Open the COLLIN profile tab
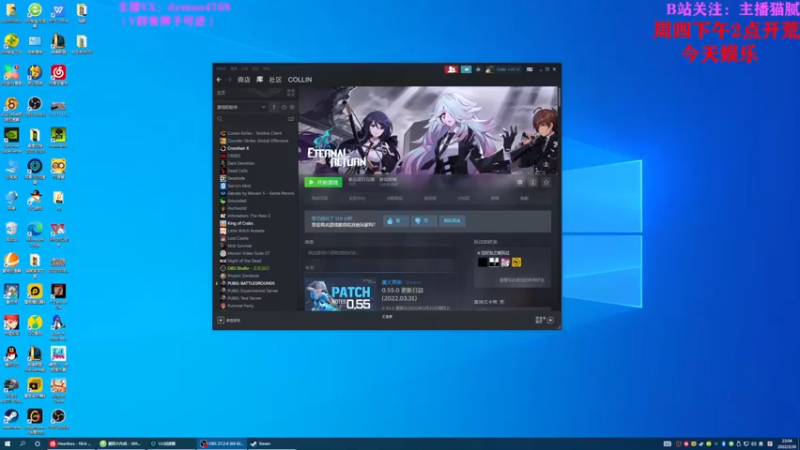 299,80
